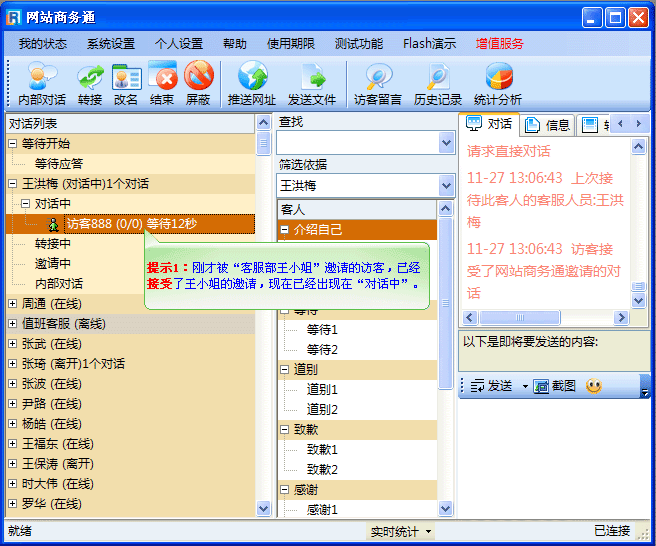Viewport: 656px width, 546px height.
Task: Open the 系统设置 menu
Action: tap(110, 44)
